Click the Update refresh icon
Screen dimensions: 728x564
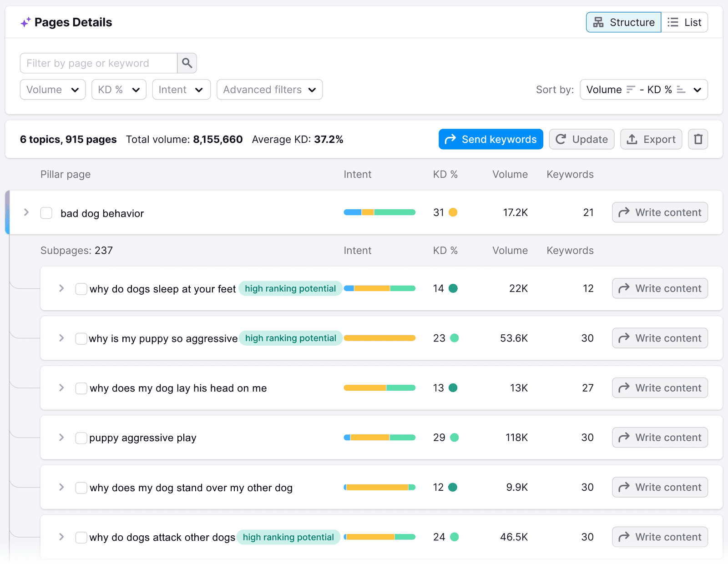561,139
